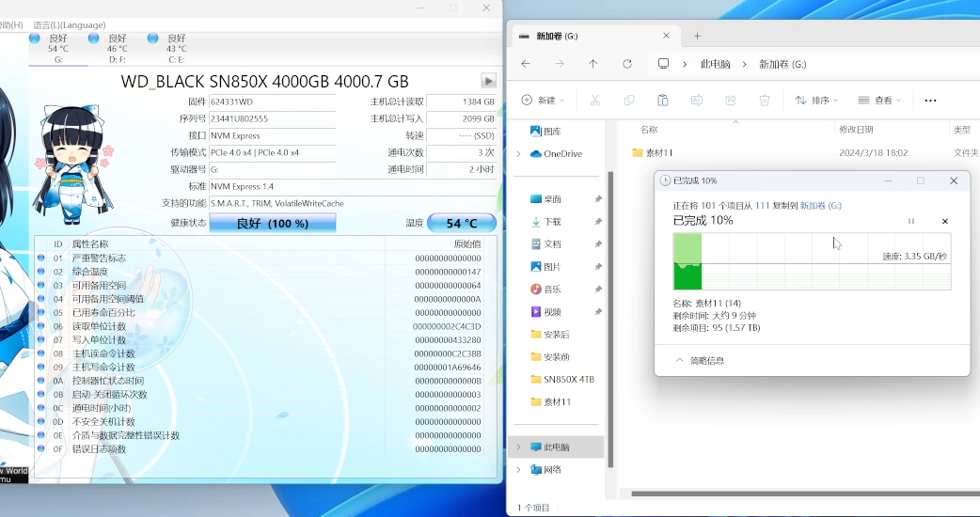Select SMART row 01 严重警告标志
The image size is (980, 517).
click(265, 258)
